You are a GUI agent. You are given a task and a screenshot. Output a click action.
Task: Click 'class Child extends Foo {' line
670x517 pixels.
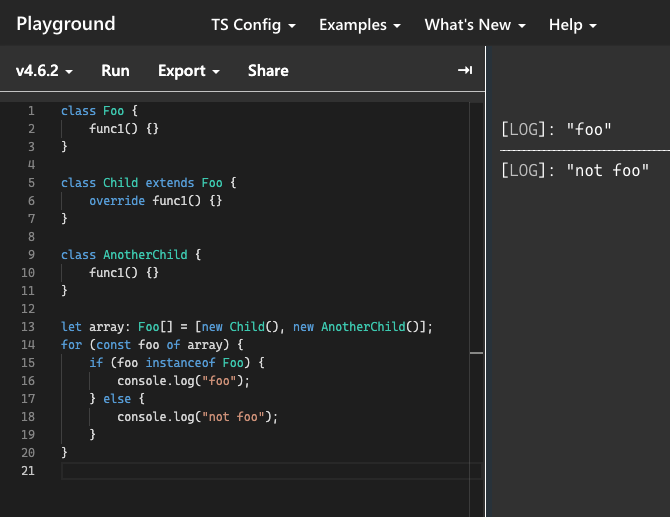148,183
